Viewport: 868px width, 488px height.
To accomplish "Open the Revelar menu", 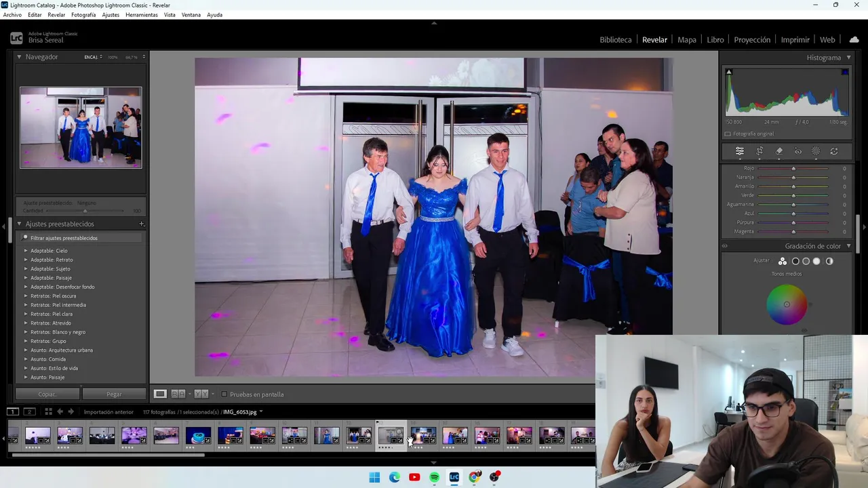I will [56, 14].
